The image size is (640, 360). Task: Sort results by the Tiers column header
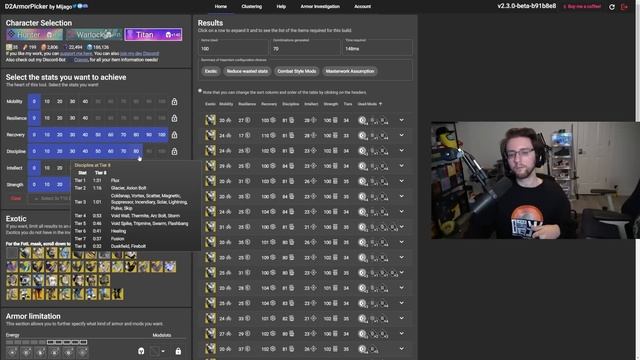point(348,104)
